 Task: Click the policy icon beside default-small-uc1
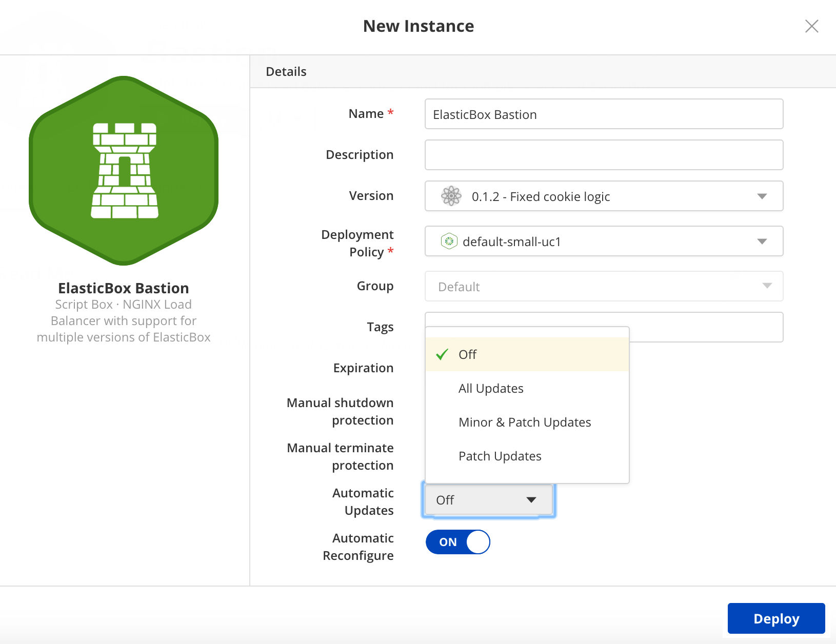coord(449,241)
